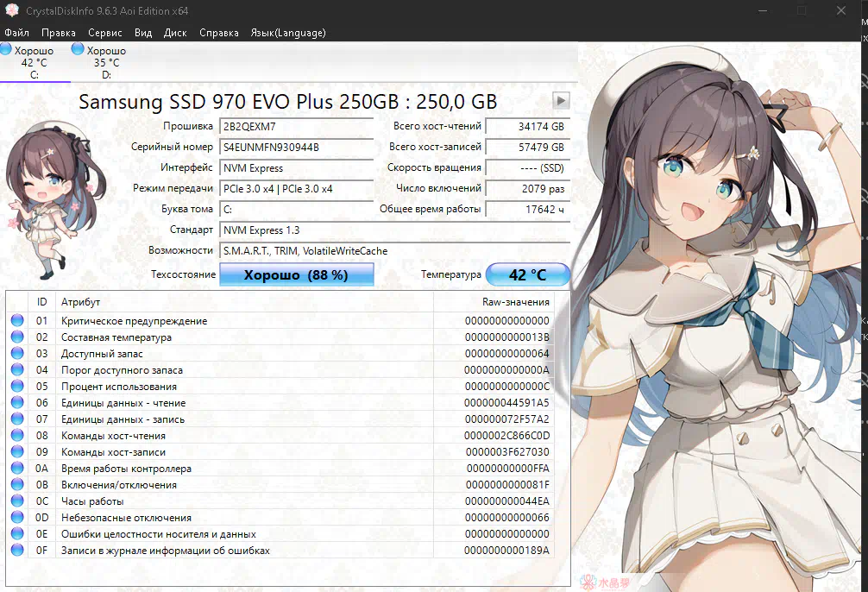Click power on hours value 17642 ч
This screenshot has height=592, width=868.
[527, 210]
